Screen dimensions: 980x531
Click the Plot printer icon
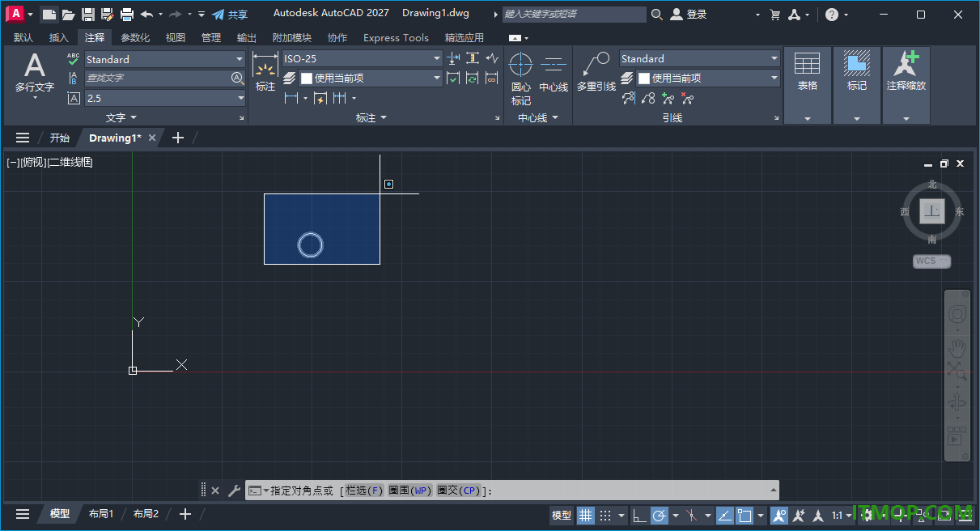[127, 15]
